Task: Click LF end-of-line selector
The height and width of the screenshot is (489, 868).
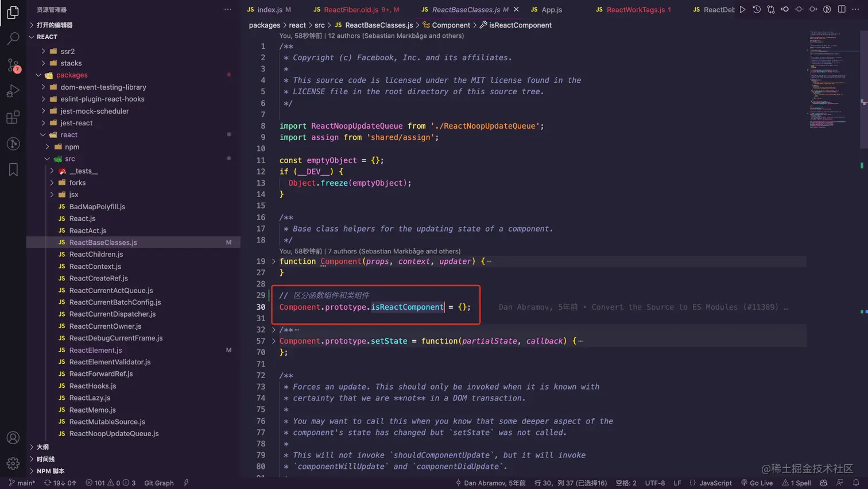Action: click(x=677, y=483)
